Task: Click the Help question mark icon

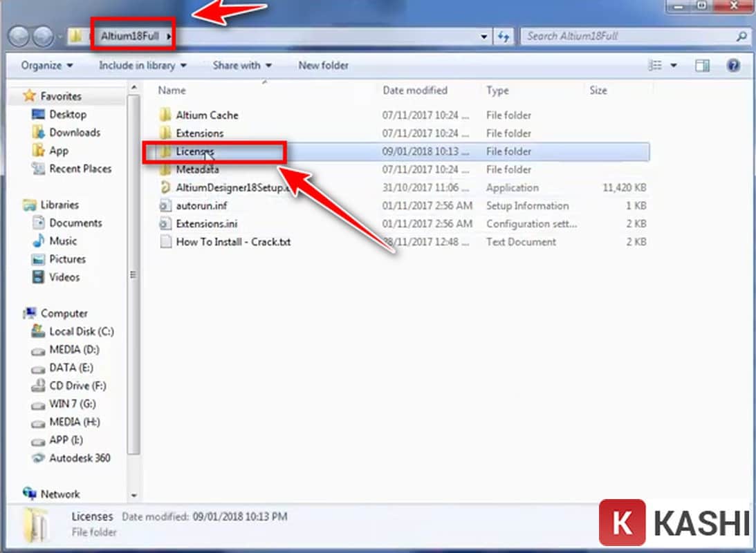Action: tap(732, 65)
